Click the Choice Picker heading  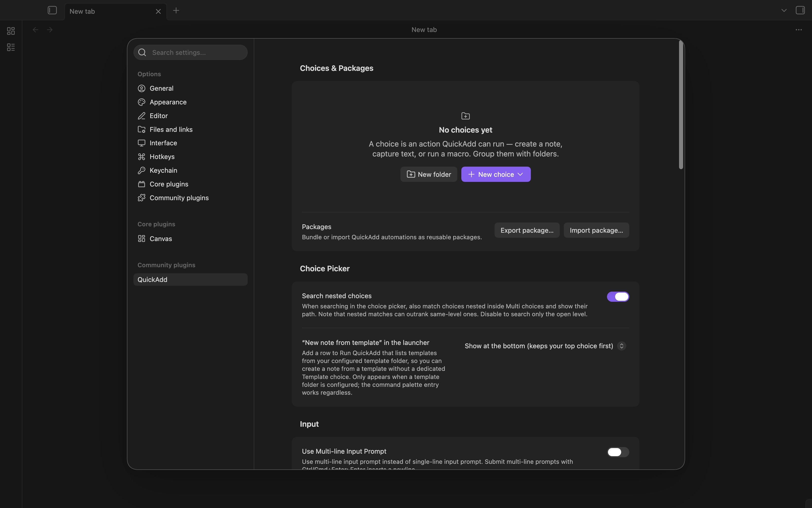(x=325, y=268)
